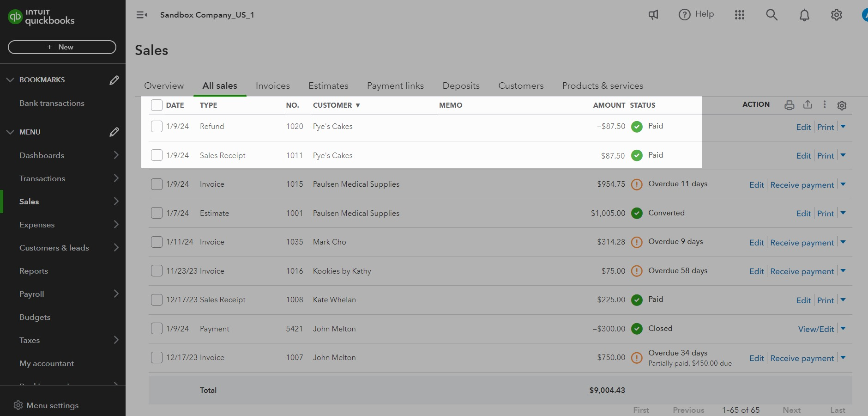The height and width of the screenshot is (416, 868).
Task: Open Reports in sidebar menu
Action: [x=34, y=271]
